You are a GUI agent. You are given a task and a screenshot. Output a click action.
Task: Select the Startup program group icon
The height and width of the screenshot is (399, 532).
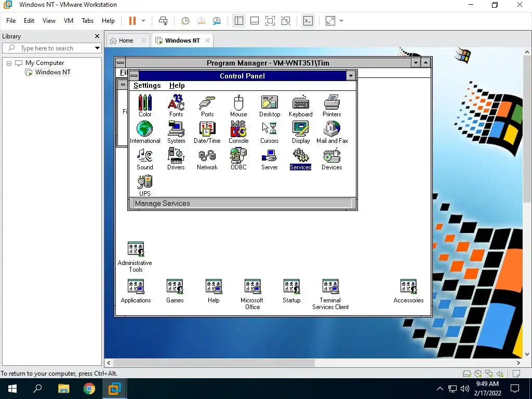click(291, 291)
